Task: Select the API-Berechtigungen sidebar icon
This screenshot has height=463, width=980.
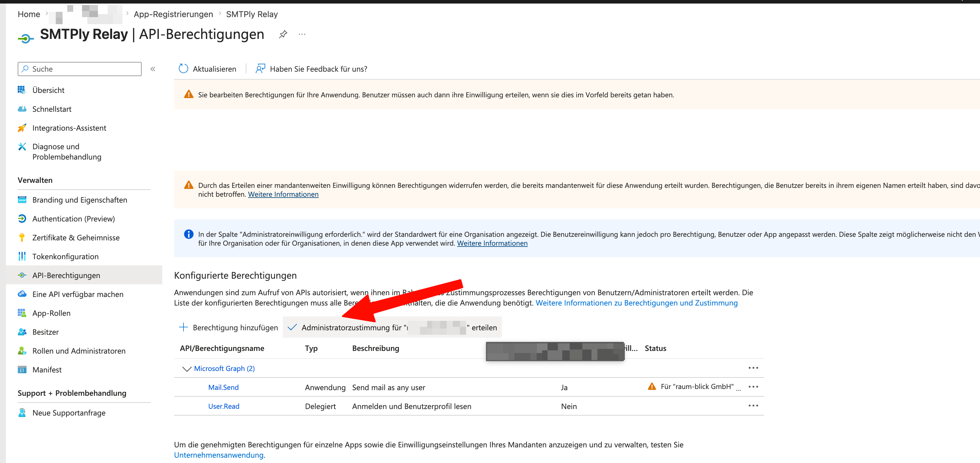Action: pyautogui.click(x=22, y=275)
